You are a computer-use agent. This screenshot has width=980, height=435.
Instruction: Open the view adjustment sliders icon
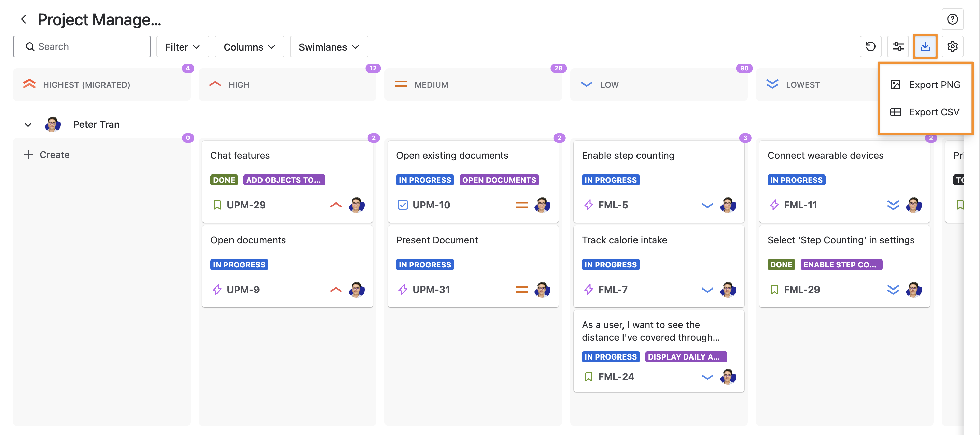898,46
